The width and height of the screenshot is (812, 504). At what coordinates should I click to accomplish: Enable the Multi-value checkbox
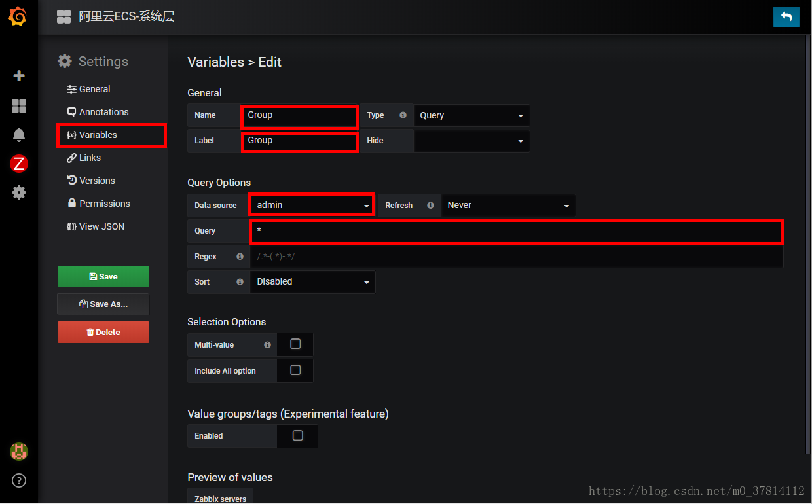pos(295,344)
